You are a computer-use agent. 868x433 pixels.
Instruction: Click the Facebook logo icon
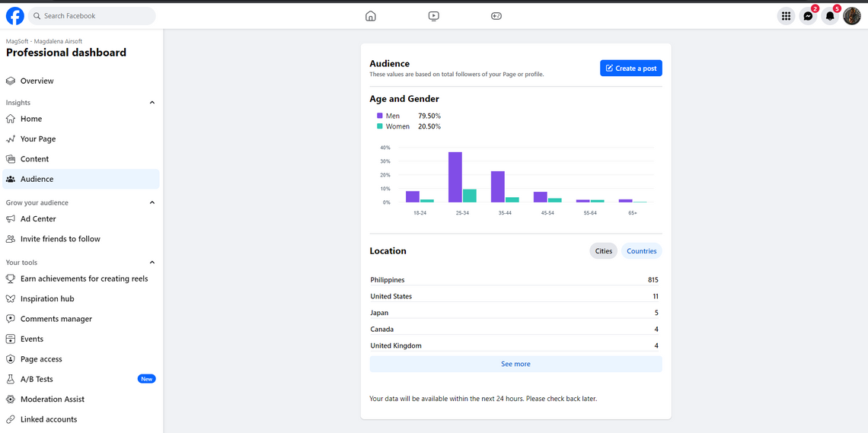tap(15, 16)
